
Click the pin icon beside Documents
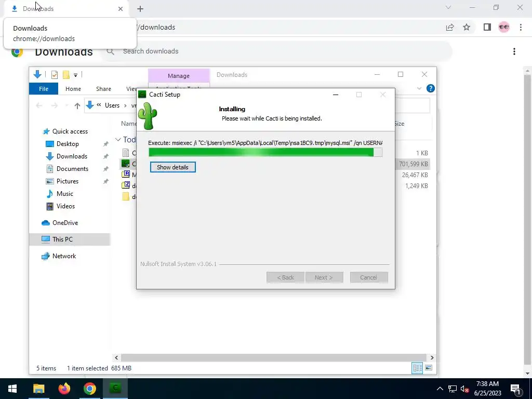(x=106, y=169)
